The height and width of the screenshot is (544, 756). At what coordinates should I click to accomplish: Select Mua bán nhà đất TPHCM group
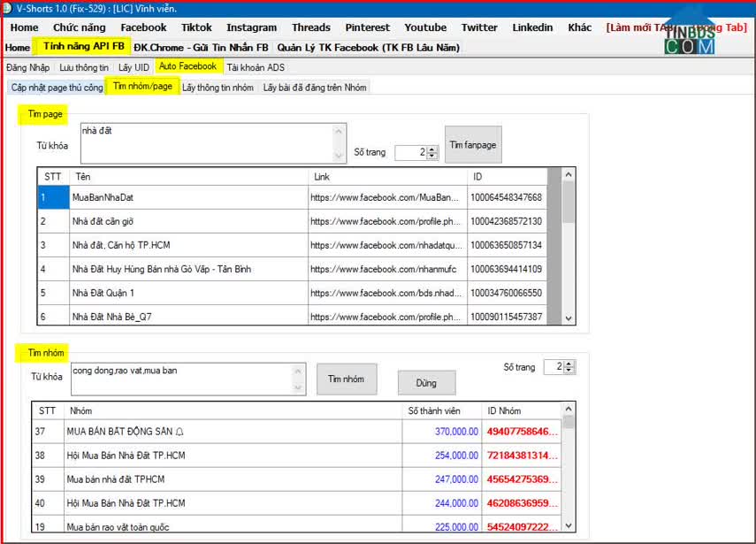point(296,479)
